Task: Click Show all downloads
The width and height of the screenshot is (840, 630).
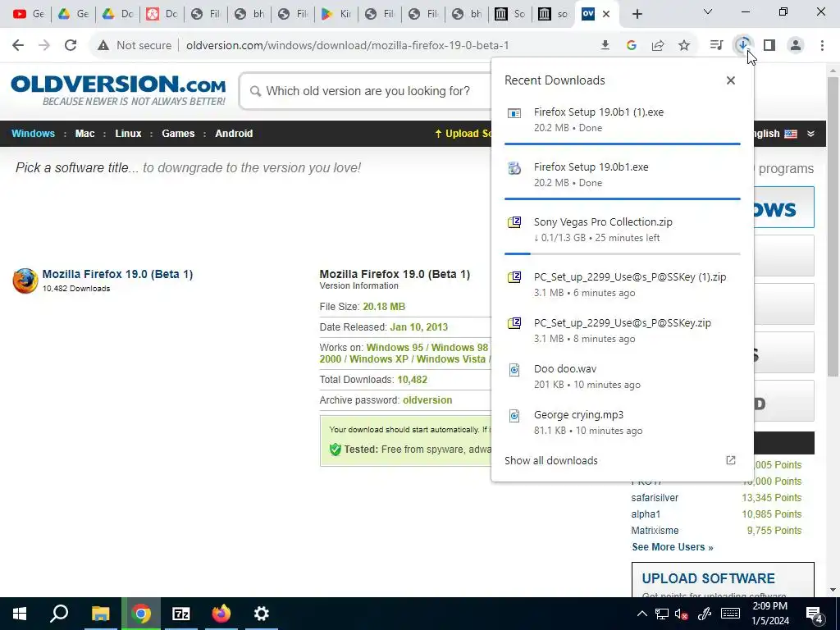Action: [x=550, y=461]
